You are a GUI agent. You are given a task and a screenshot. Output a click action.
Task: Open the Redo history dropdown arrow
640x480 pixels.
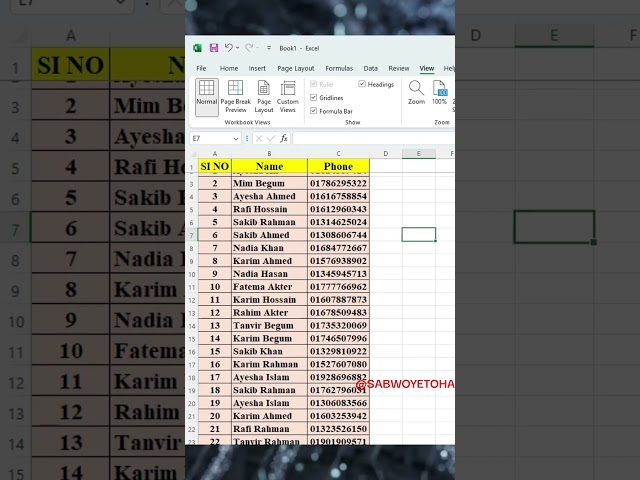pyautogui.click(x=258, y=48)
